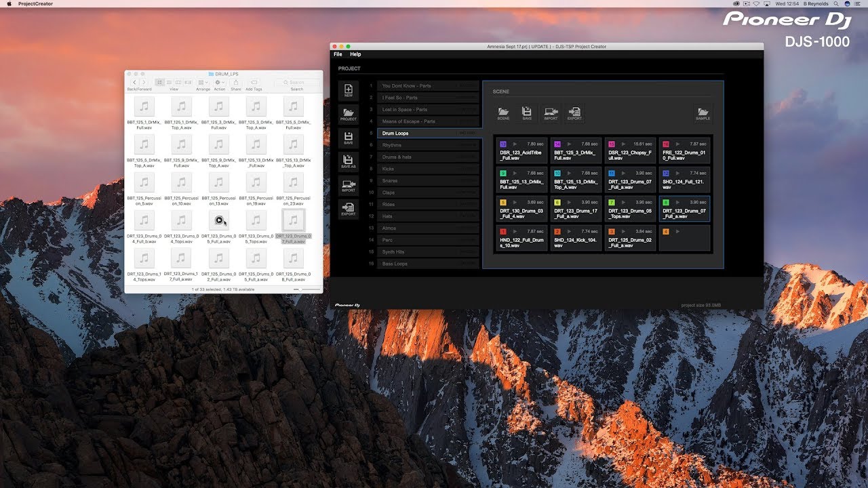Image resolution: width=868 pixels, height=488 pixels.
Task: Select pad 7 DRT_123_Drums_05_Tops.wav
Action: coord(630,209)
